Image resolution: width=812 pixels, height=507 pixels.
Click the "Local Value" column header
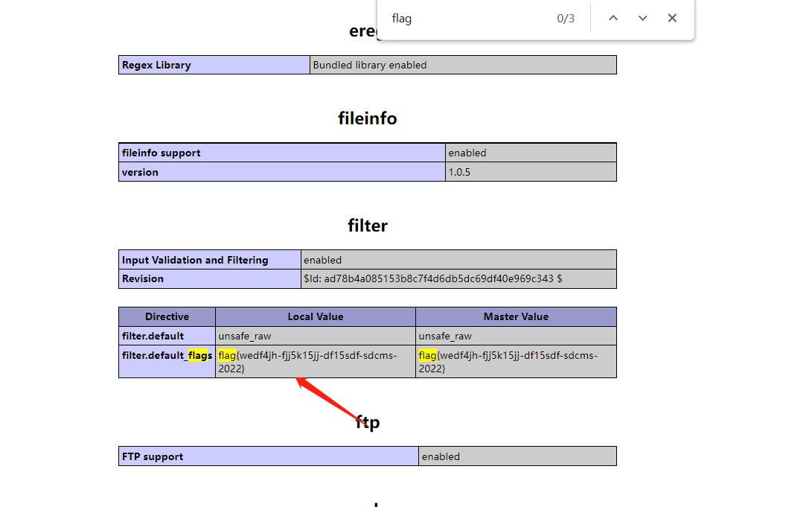(x=315, y=316)
